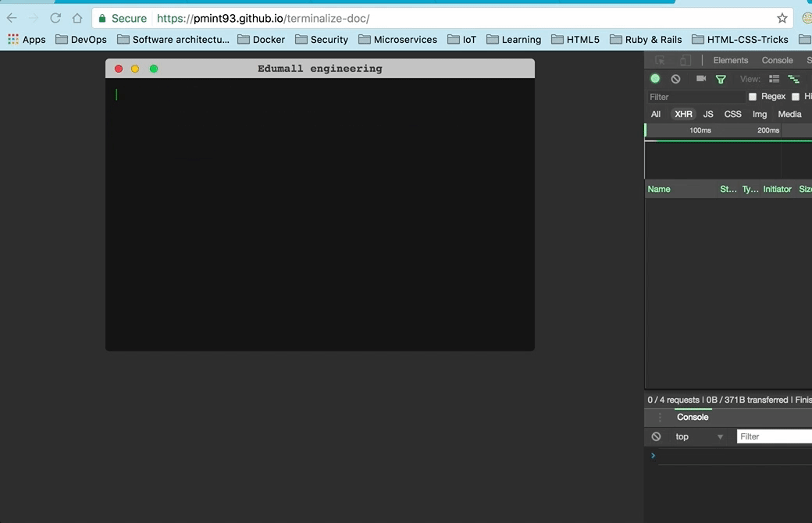812x523 pixels.
Task: Reload the page with the refresh icon
Action: point(55,18)
